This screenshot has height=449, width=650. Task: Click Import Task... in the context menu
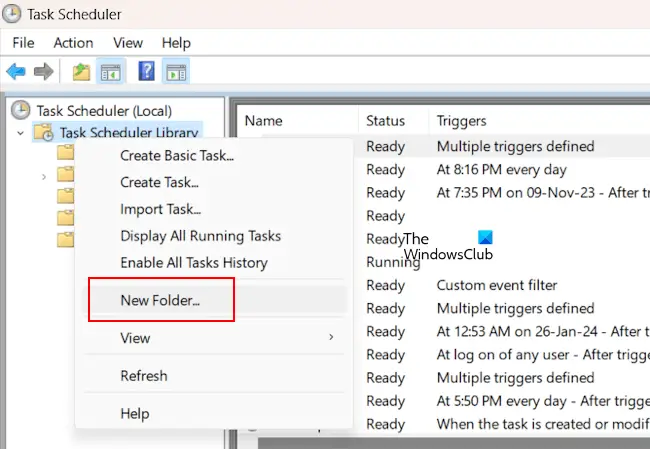pos(161,209)
